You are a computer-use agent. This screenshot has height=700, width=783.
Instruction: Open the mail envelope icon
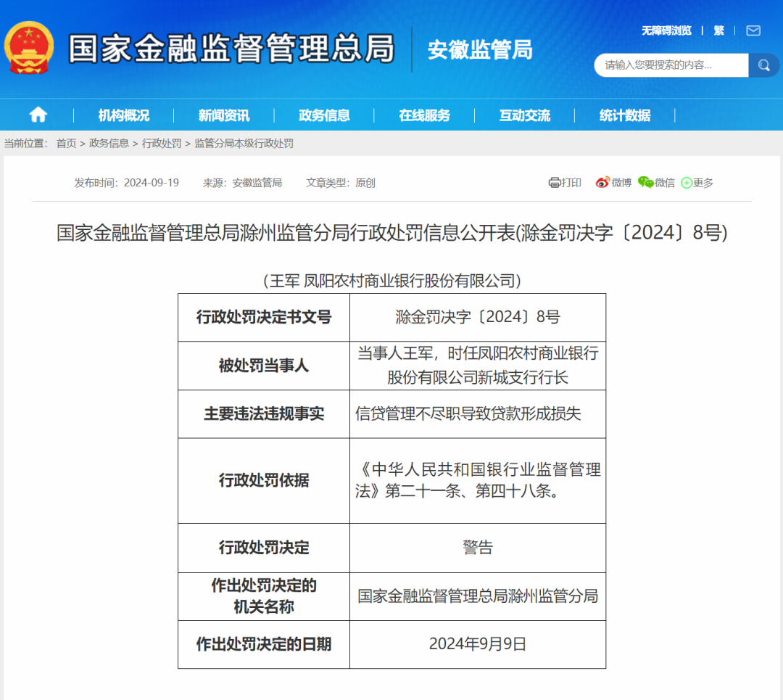(753, 31)
